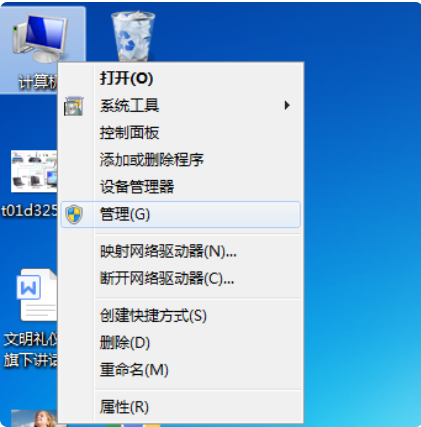Select the 文明礼仪 WPS document icon
421x427 pixels.
[x=37, y=295]
